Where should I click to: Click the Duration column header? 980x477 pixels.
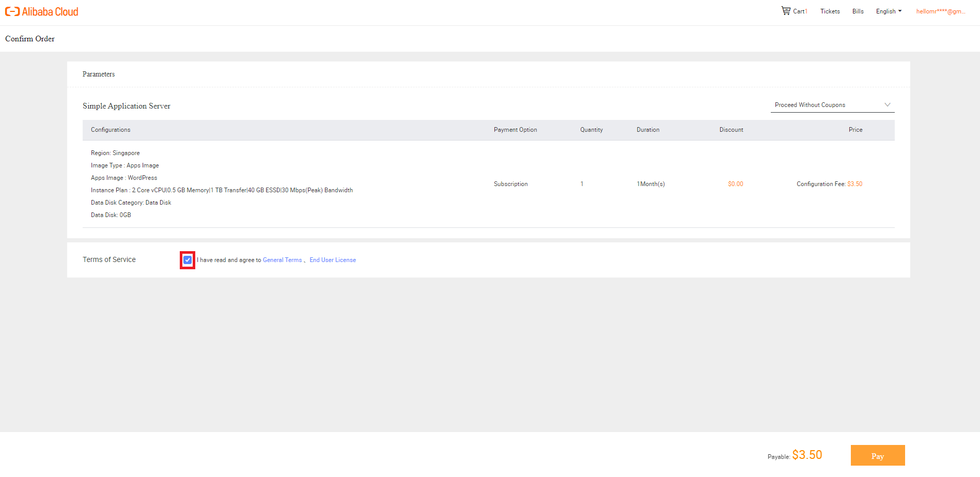[648, 130]
